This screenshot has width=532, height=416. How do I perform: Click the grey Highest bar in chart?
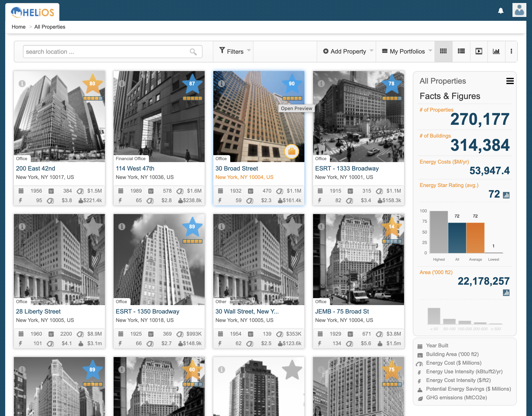(x=439, y=232)
